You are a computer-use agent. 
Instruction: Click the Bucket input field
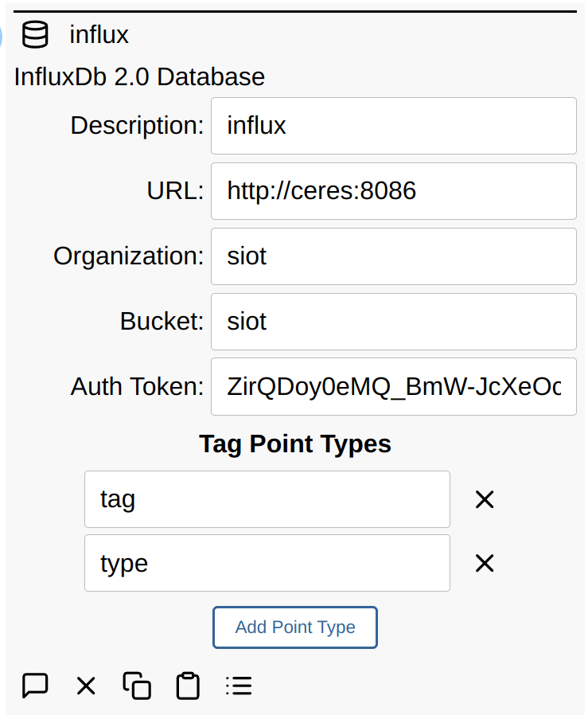pyautogui.click(x=393, y=322)
